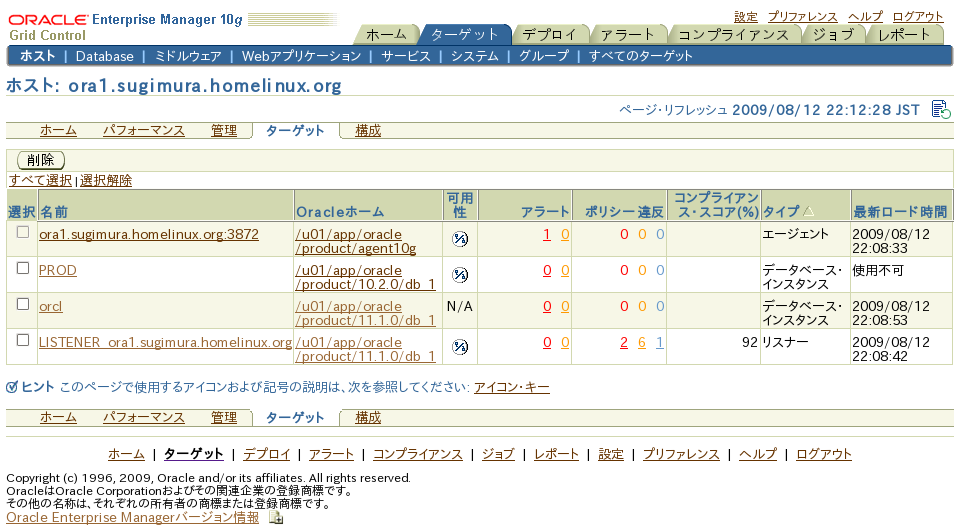Open upper 管理 sub-tab

[x=224, y=130]
